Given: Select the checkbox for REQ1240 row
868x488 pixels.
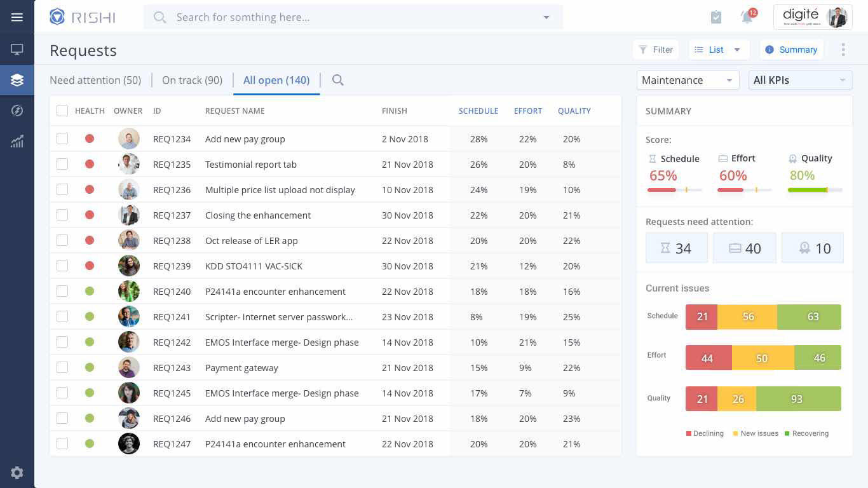Looking at the screenshot, I should click(x=62, y=291).
